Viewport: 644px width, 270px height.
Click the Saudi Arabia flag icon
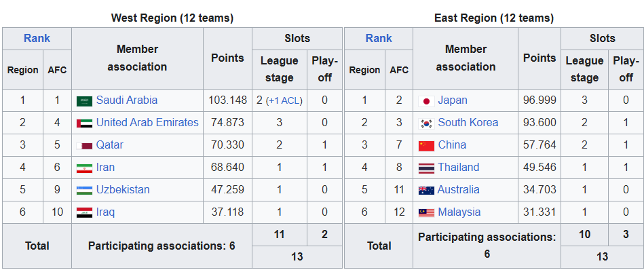click(84, 101)
